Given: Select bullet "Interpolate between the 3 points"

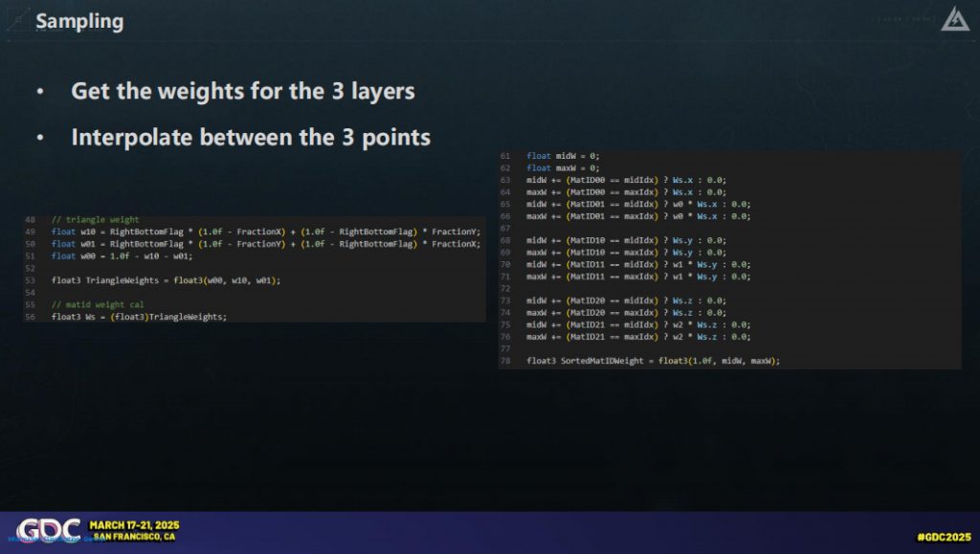Looking at the screenshot, I should pos(251,138).
